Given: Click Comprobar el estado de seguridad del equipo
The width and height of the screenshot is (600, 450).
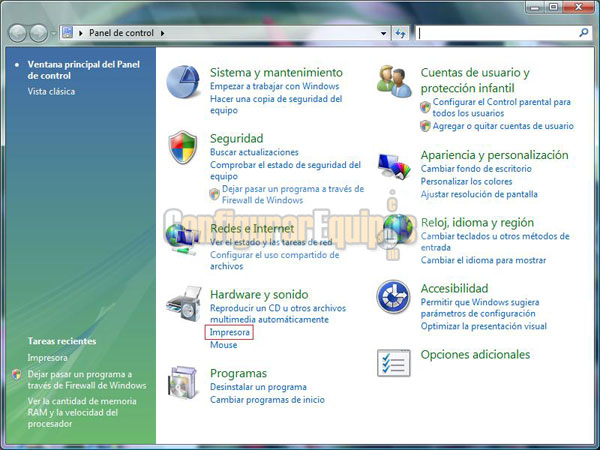Looking at the screenshot, I should [285, 170].
